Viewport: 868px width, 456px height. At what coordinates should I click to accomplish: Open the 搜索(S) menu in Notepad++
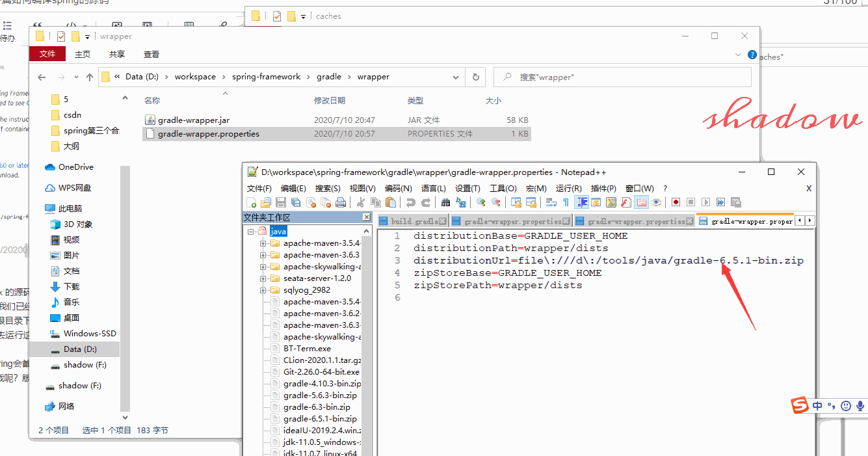pos(328,188)
